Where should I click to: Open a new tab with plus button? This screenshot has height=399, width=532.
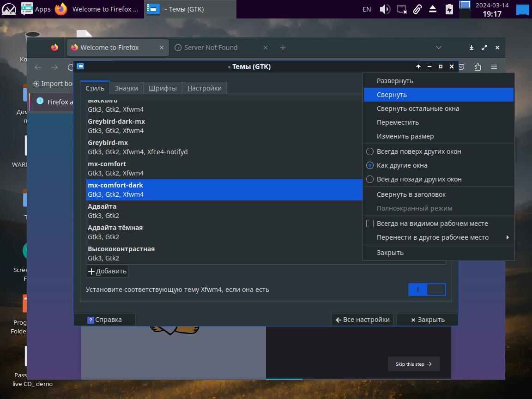tap(283, 48)
